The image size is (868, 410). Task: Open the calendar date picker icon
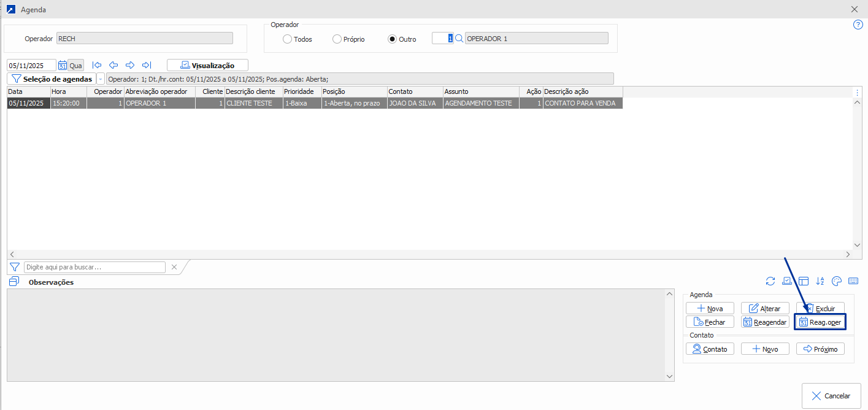coord(62,65)
